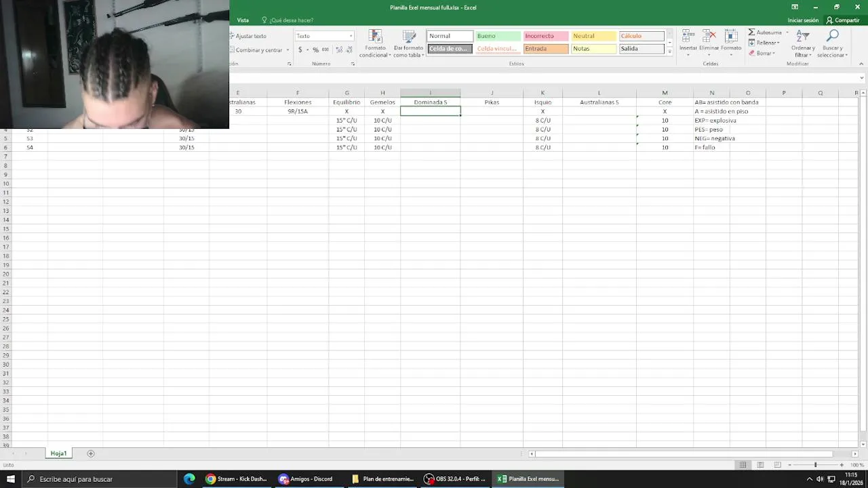Apply the Bueno cell style
This screenshot has height=488, width=868.
point(498,36)
